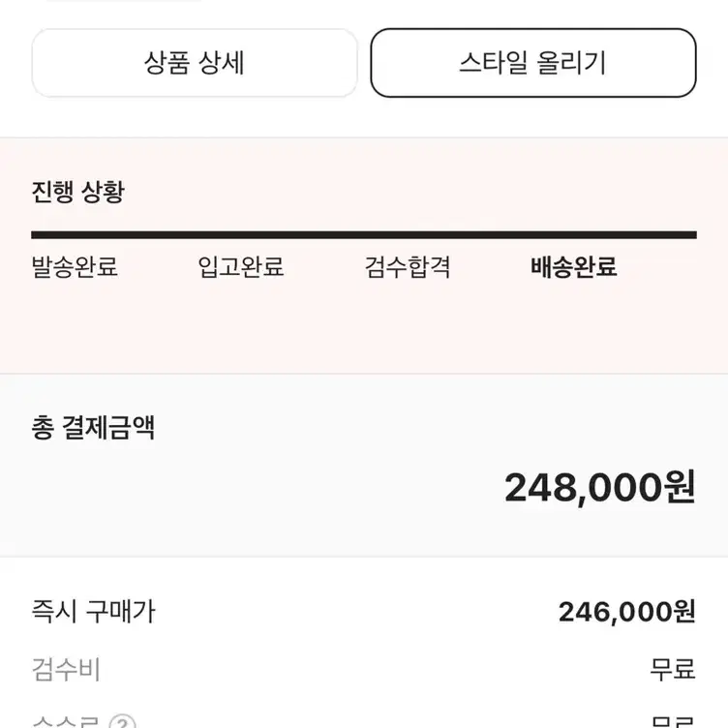
Task: Open the 상품 상세 button
Action: pyautogui.click(x=195, y=63)
